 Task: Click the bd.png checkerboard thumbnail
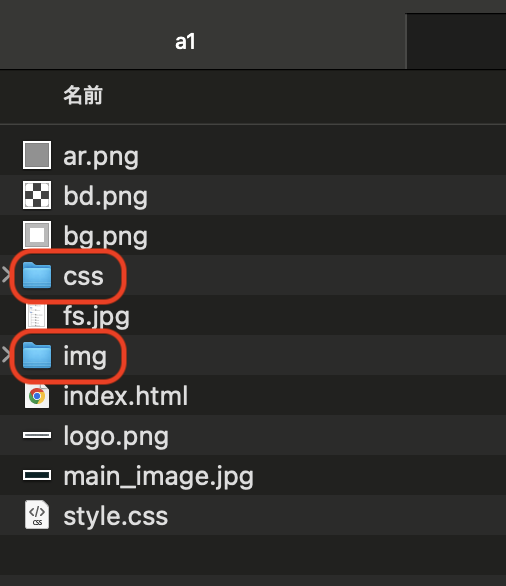tap(37, 195)
